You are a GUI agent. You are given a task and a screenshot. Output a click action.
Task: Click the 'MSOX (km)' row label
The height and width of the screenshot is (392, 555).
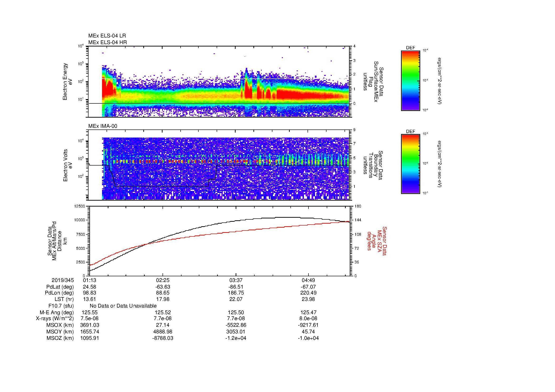[x=60, y=325]
